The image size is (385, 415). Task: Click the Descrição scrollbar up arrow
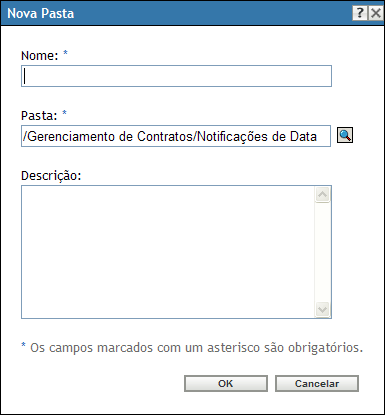click(x=322, y=195)
